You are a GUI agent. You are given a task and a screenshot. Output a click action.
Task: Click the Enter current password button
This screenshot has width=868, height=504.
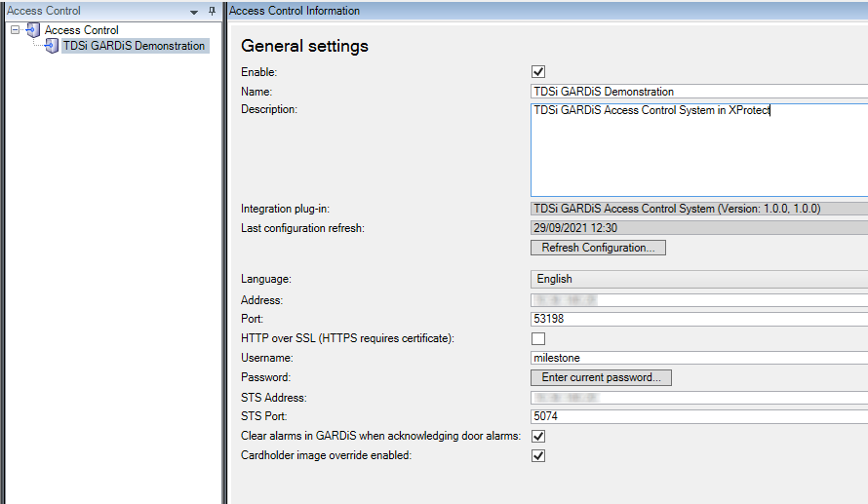click(x=601, y=377)
